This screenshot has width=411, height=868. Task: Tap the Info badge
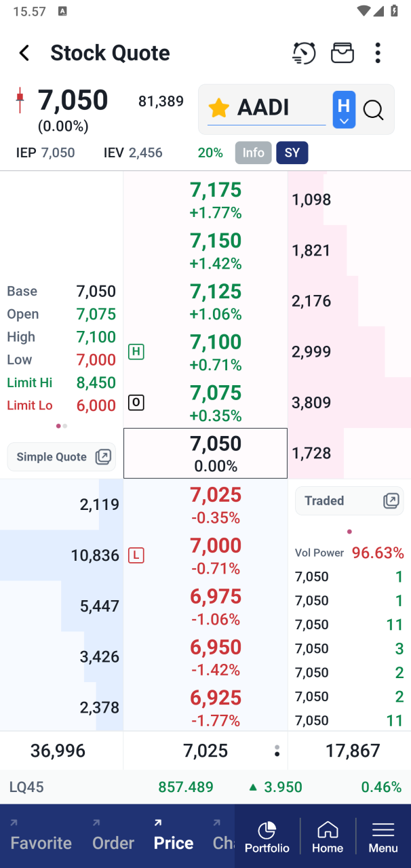pyautogui.click(x=254, y=153)
